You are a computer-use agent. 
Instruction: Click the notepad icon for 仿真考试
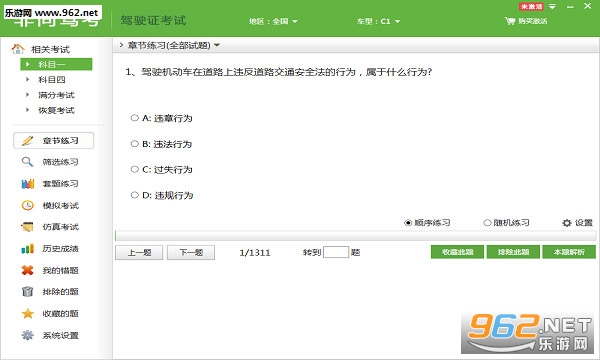(x=28, y=227)
